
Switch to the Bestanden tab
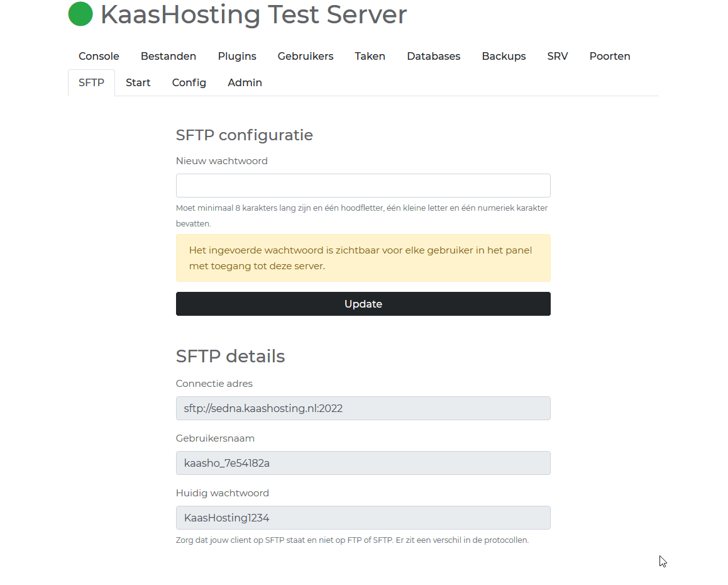click(168, 56)
